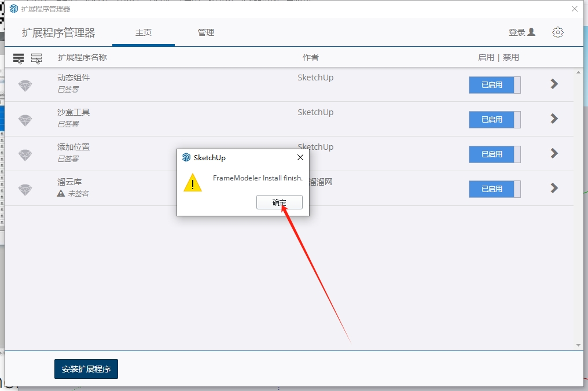
Task: Toggle the 溜云库 enabled switch
Action: click(495, 189)
